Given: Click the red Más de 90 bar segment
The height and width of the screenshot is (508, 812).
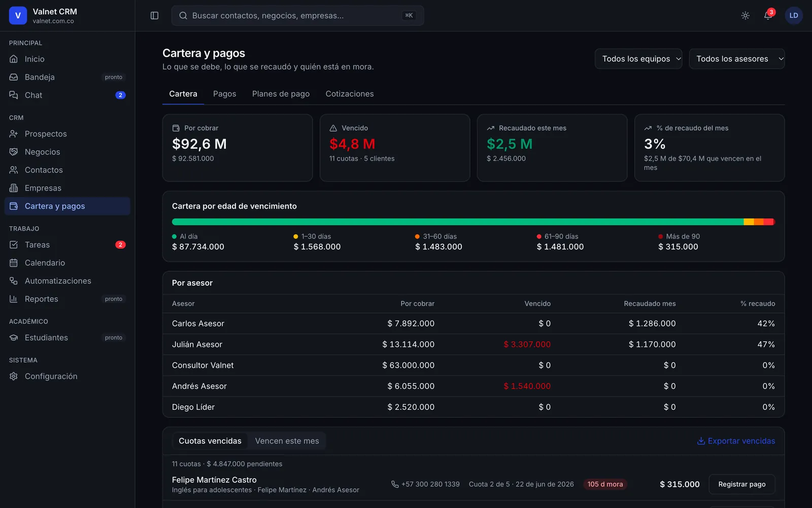Looking at the screenshot, I should click(x=773, y=222).
